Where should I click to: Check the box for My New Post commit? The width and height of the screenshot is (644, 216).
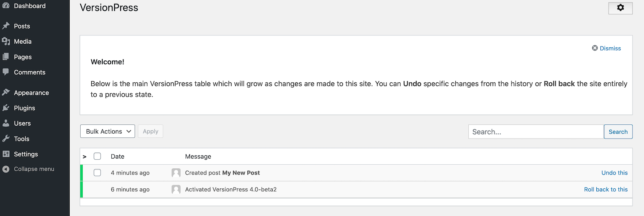[97, 173]
